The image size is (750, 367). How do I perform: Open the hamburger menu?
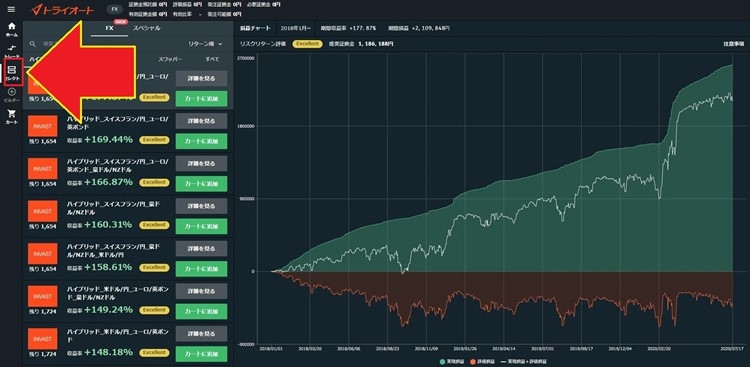click(x=11, y=10)
